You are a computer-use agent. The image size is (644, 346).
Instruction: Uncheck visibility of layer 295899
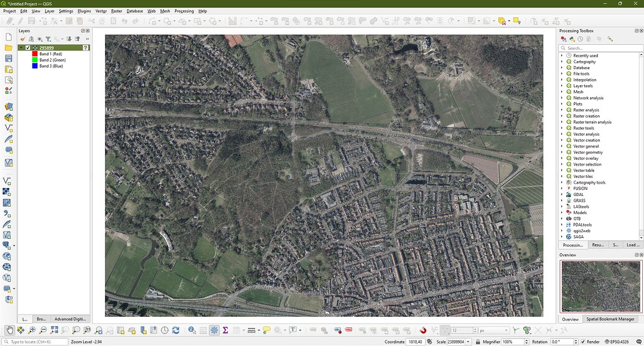coord(28,47)
